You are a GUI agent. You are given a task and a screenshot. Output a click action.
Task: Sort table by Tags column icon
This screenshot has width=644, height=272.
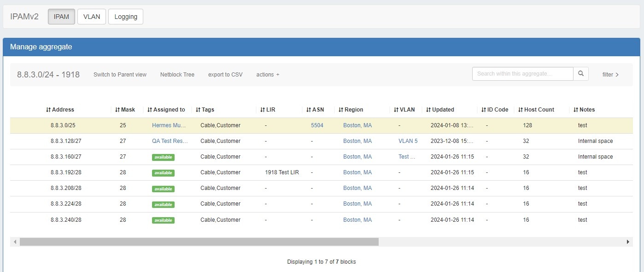pyautogui.click(x=198, y=110)
